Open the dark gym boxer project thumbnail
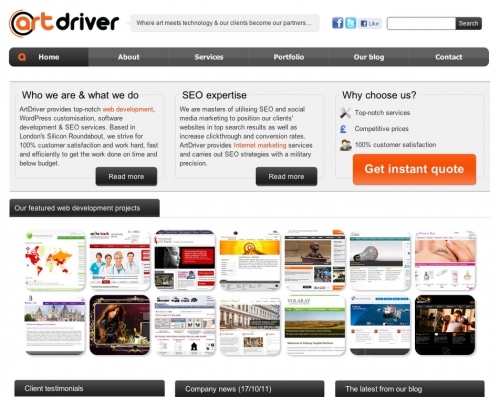 [x=445, y=325]
